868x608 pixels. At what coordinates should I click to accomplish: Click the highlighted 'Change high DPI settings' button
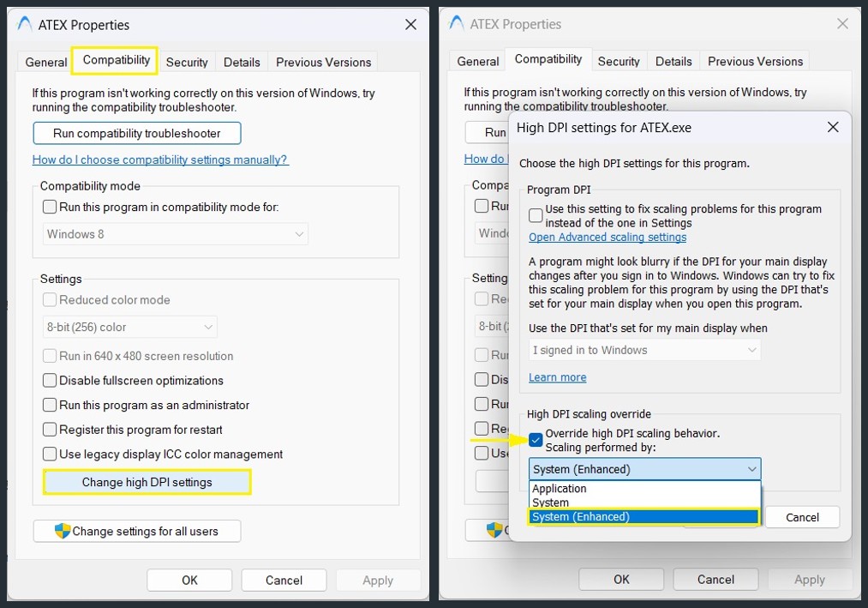pyautogui.click(x=147, y=482)
